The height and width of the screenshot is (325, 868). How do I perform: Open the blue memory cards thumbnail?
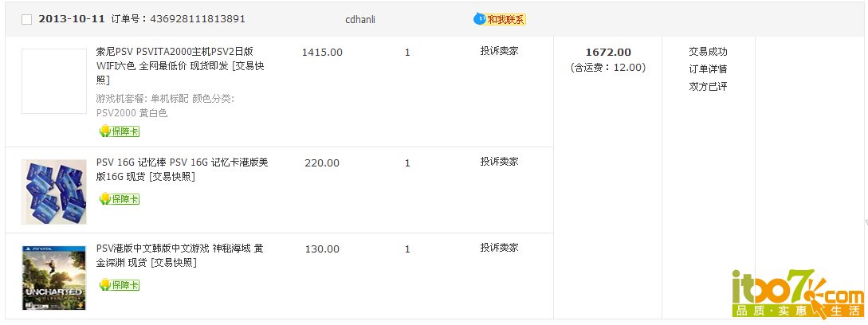(54, 191)
